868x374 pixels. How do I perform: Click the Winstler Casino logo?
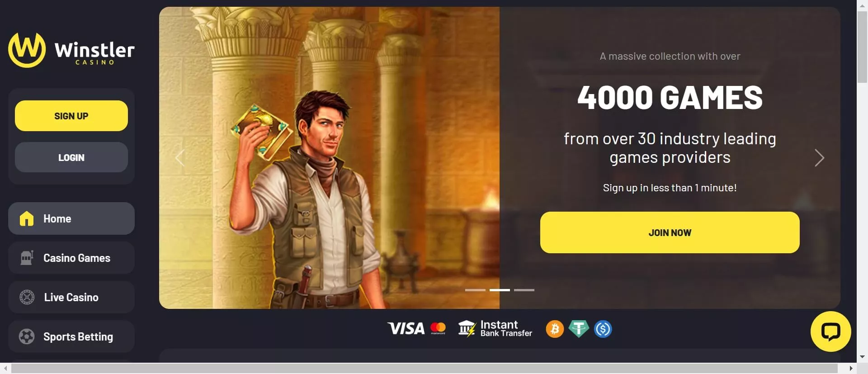coord(71,50)
